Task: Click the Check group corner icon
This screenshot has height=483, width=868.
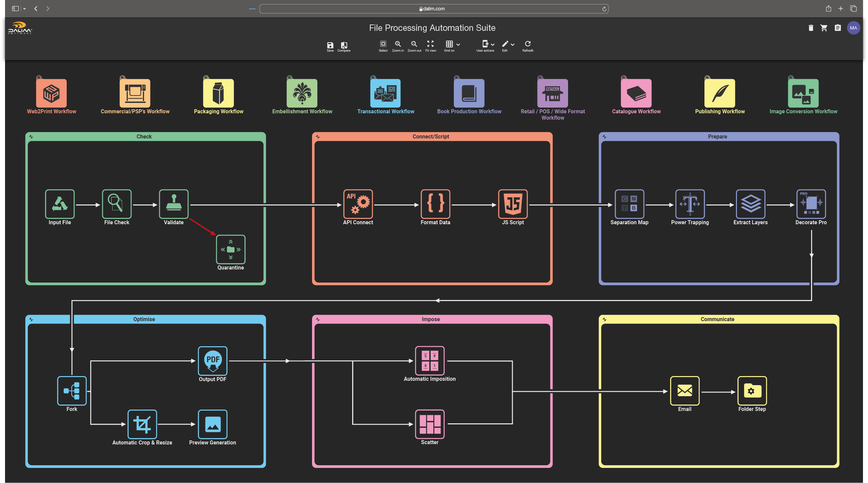Action: pyautogui.click(x=31, y=137)
